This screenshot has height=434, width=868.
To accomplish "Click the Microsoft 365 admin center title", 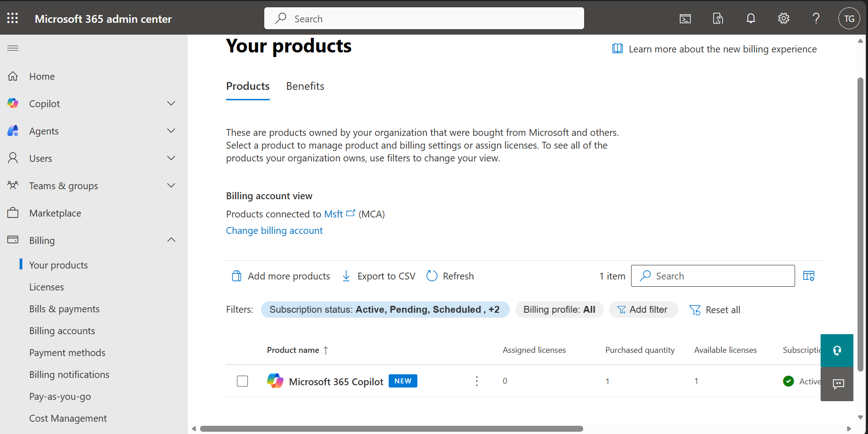I will click(x=103, y=19).
